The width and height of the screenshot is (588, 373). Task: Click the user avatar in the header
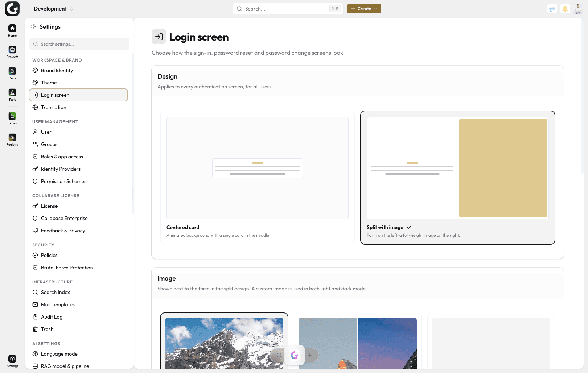[578, 9]
